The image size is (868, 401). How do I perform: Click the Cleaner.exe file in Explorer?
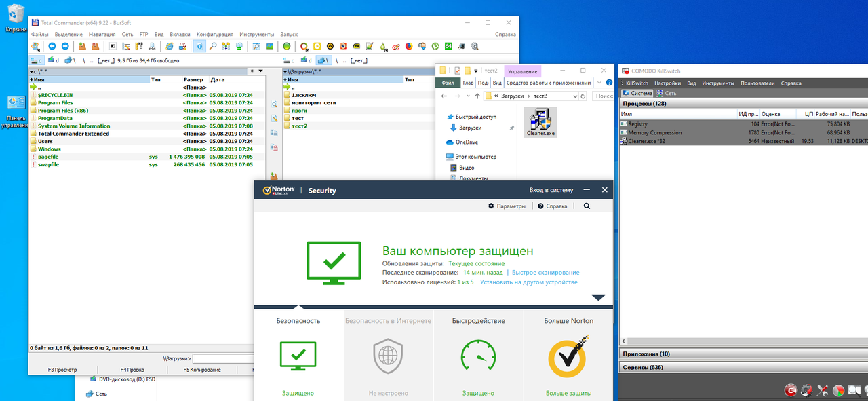(x=540, y=122)
